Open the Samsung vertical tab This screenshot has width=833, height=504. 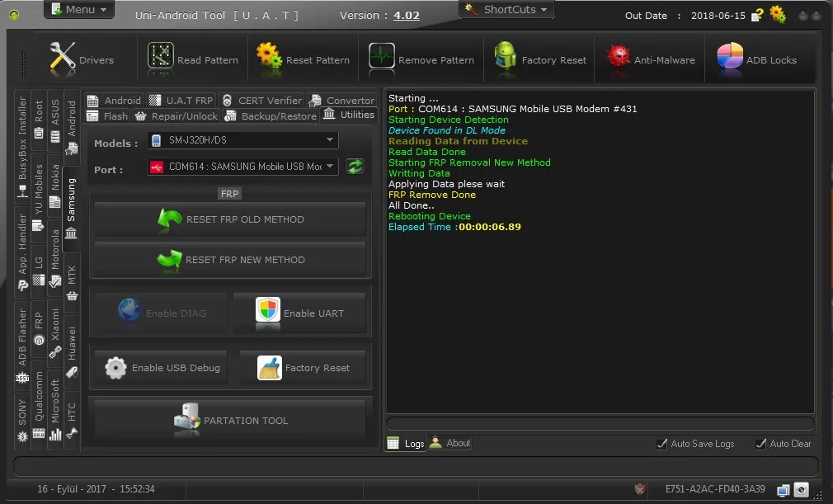[x=71, y=210]
